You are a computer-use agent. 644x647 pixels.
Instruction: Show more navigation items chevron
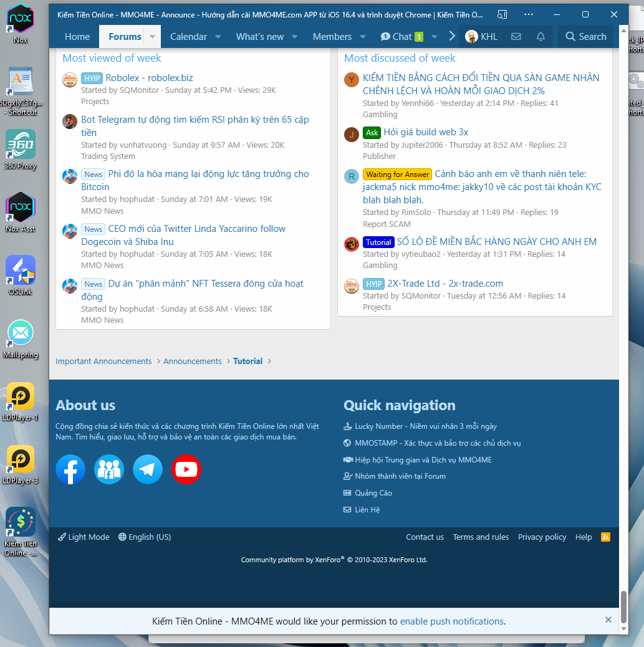tap(452, 36)
